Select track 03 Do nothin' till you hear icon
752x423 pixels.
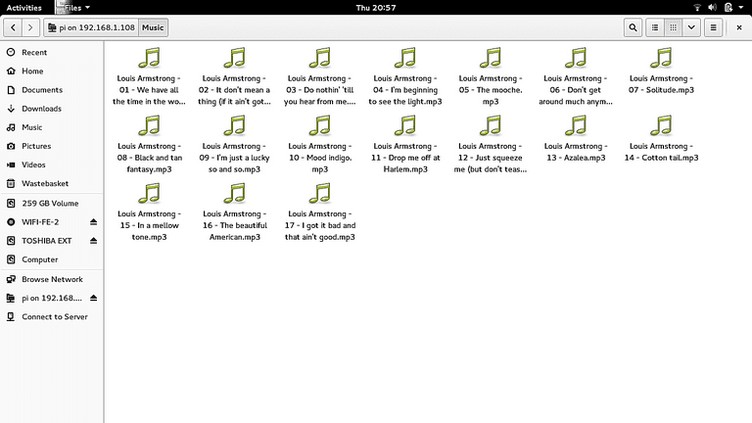[x=320, y=58]
